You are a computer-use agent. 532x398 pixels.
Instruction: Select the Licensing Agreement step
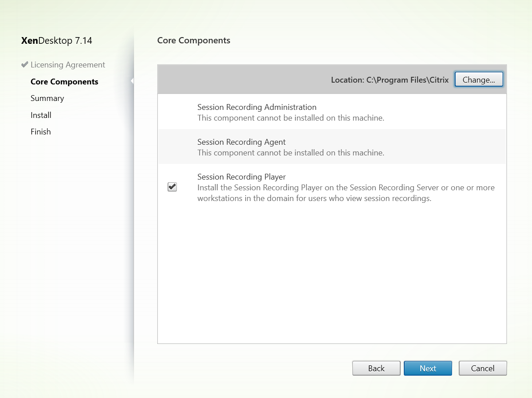point(68,65)
